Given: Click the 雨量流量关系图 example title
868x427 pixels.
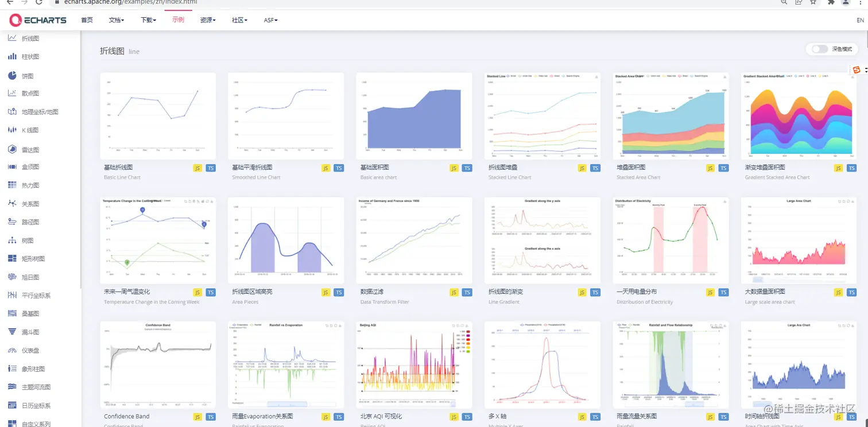Looking at the screenshot, I should pyautogui.click(x=637, y=416).
